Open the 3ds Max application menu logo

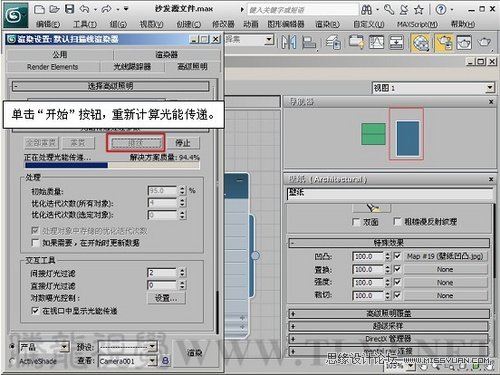[15, 15]
